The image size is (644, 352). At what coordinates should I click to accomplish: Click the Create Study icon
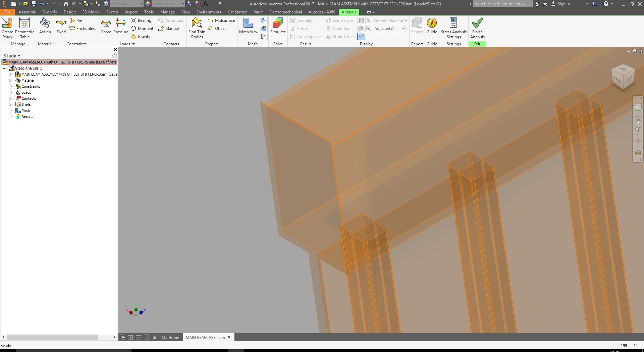pos(7,28)
